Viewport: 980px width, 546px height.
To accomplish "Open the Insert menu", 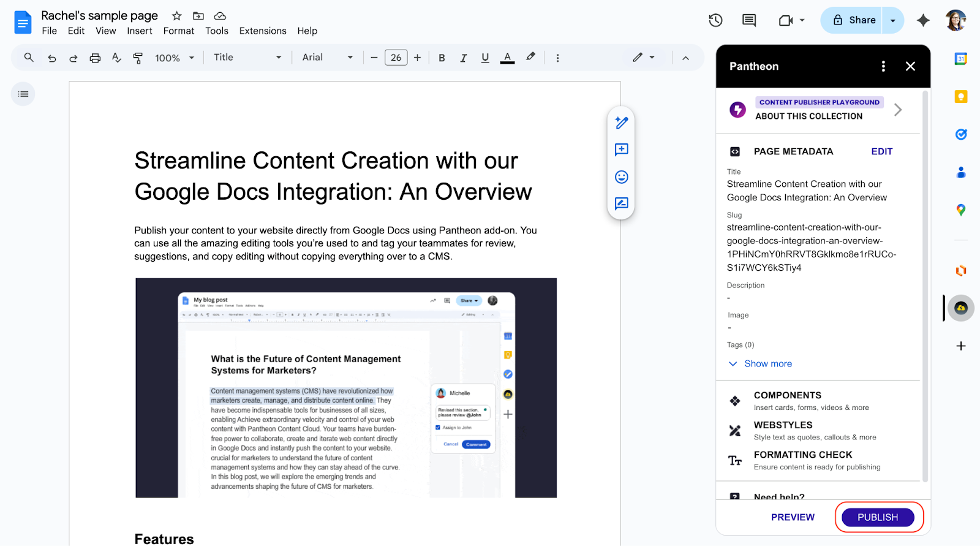I will tap(140, 31).
